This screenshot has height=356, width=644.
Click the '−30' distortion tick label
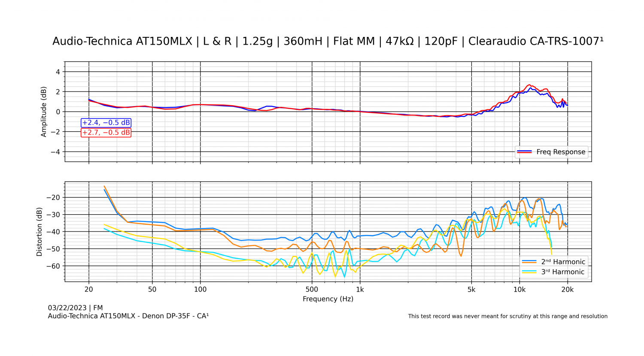[54, 215]
